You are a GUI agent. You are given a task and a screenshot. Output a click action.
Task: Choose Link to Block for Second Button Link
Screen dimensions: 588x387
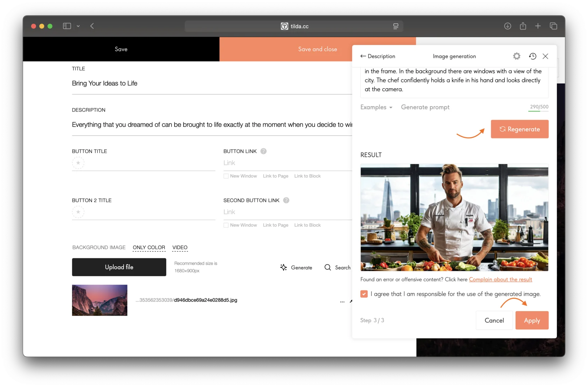pos(307,225)
